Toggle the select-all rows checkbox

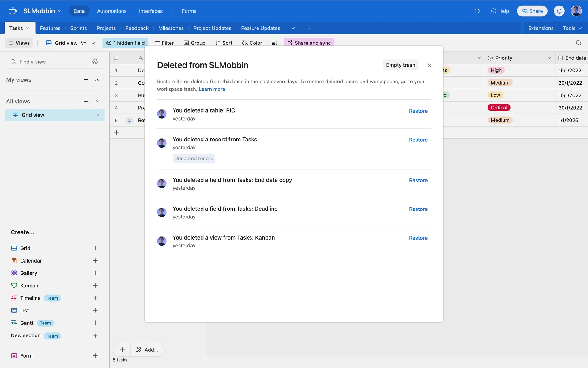pyautogui.click(x=116, y=58)
